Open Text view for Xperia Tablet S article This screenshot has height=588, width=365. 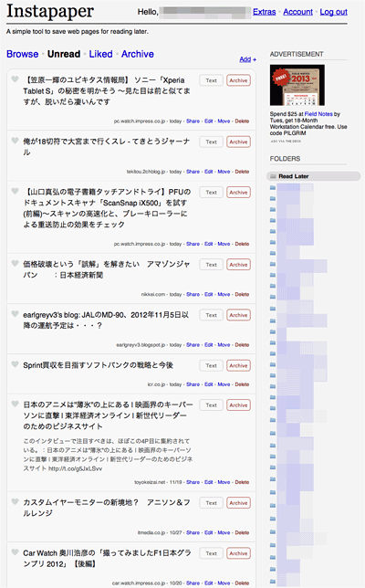(x=212, y=80)
